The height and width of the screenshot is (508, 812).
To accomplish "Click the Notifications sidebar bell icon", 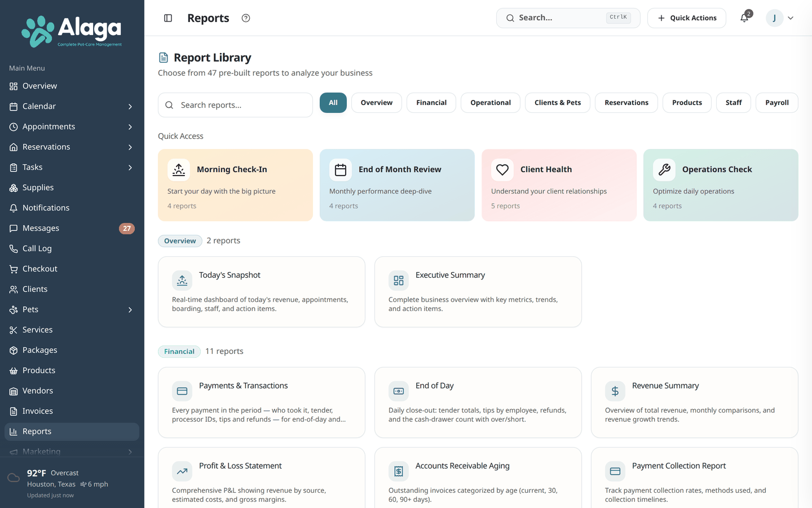I will point(14,208).
